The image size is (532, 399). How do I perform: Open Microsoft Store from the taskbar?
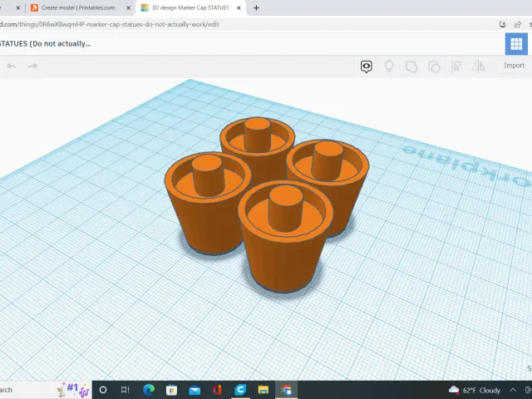click(x=172, y=390)
